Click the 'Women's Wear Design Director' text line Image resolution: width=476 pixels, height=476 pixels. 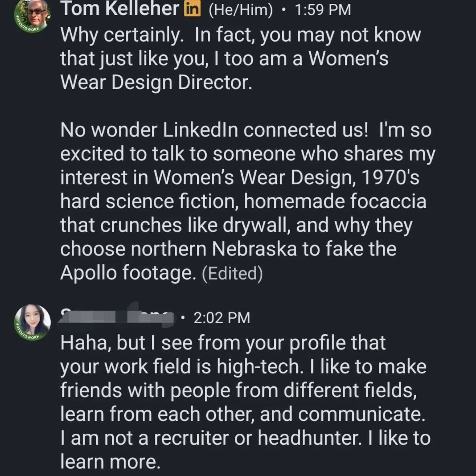click(156, 82)
